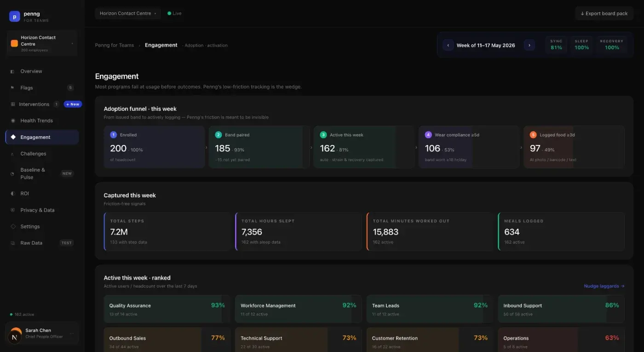Open the ROI page
This screenshot has width=644, height=352.
(42, 194)
